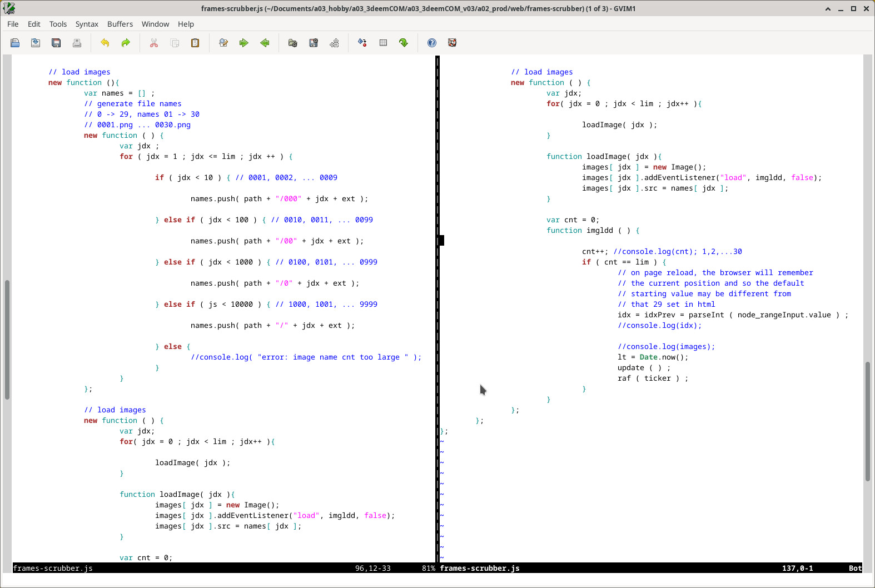Undo the last change with the toolbar arrow
875x588 pixels.
tap(105, 43)
